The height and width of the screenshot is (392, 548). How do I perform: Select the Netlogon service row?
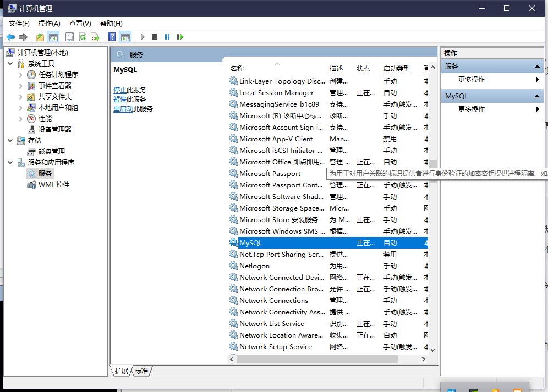click(328, 266)
